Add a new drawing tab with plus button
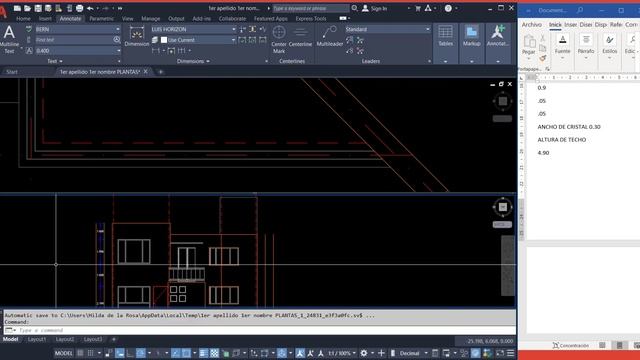640x360 pixels. pyautogui.click(x=160, y=72)
